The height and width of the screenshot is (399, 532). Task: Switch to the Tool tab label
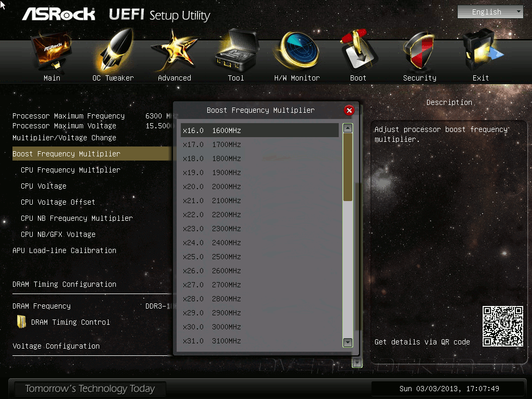(236, 78)
